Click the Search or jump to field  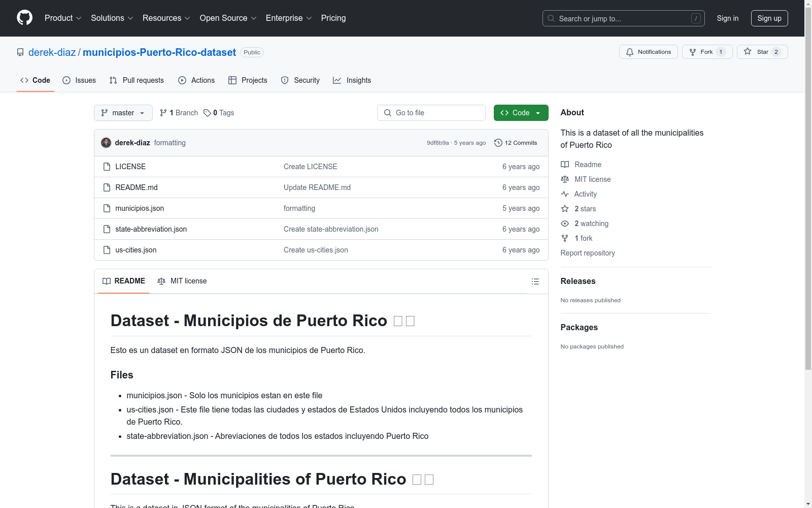click(624, 18)
